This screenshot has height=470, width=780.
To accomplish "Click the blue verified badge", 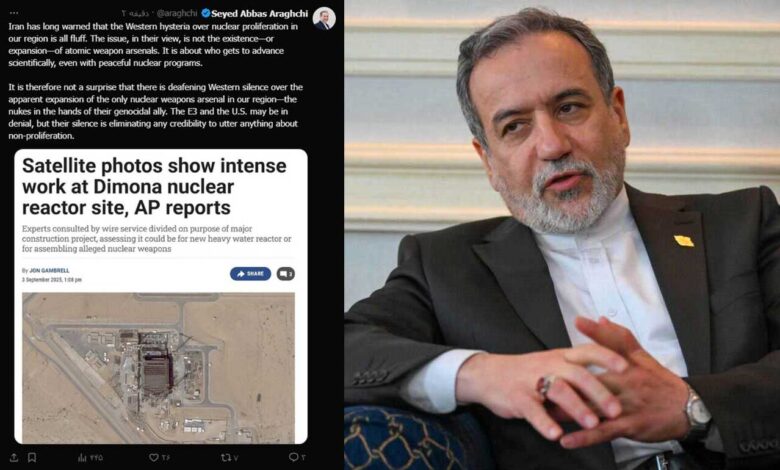I will 206,13.
